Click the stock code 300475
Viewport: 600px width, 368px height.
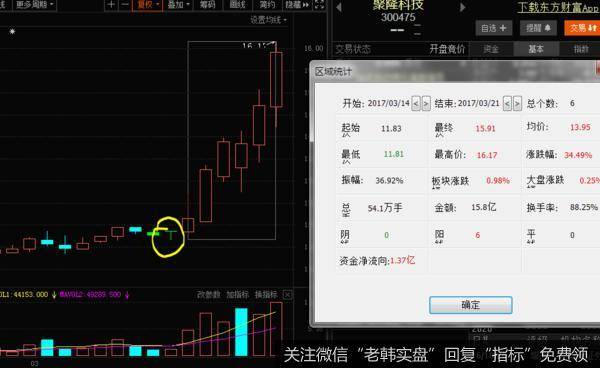pyautogui.click(x=398, y=17)
